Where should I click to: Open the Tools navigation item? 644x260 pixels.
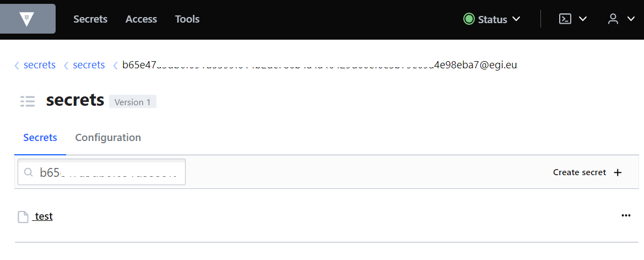(x=187, y=19)
